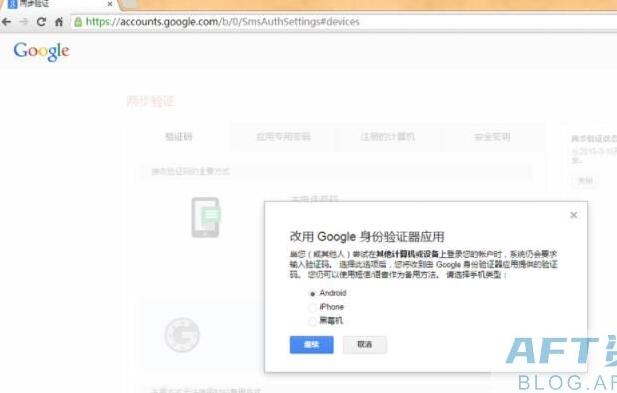Screen dimensions: 617x393
Task: Click the 取消 cancel button
Action: [364, 345]
